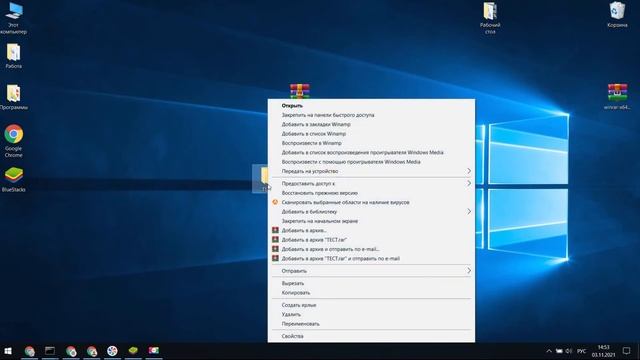Show hidden tray icons with the chevron
This screenshot has height=360, width=640.
coord(549,351)
